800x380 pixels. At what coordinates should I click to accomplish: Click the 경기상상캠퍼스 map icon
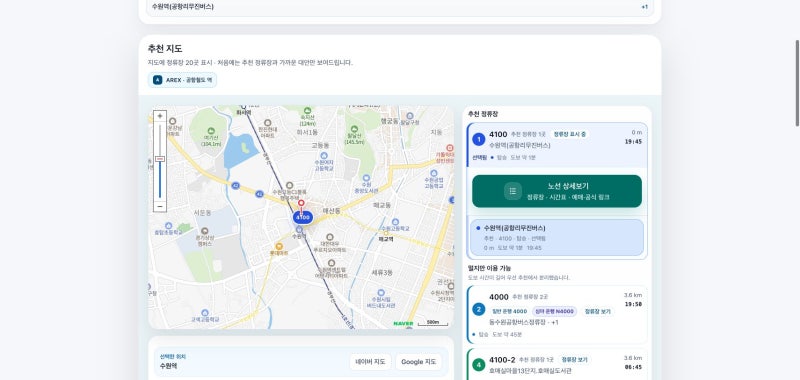(205, 231)
